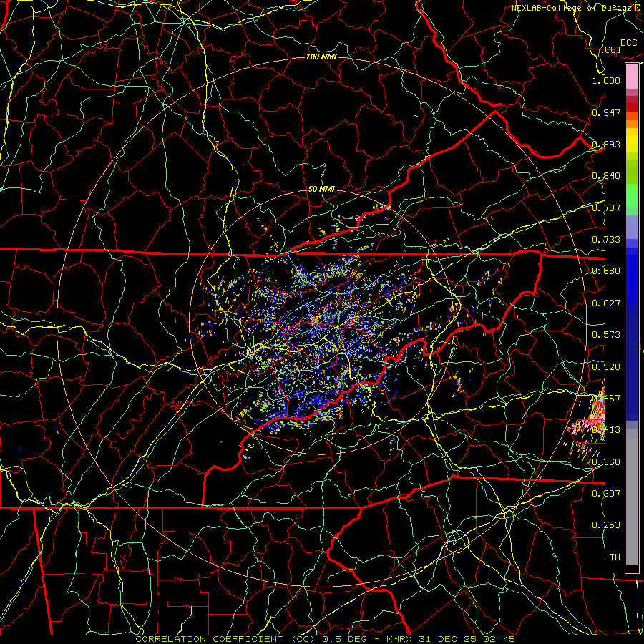Click the 50 NMI range ring label
This screenshot has height=644, width=644.
pyautogui.click(x=321, y=189)
